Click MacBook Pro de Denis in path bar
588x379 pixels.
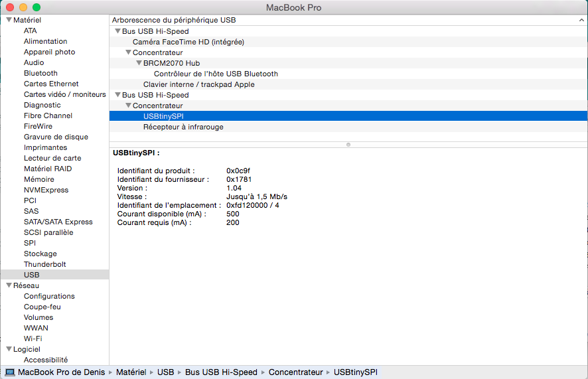[x=62, y=372]
